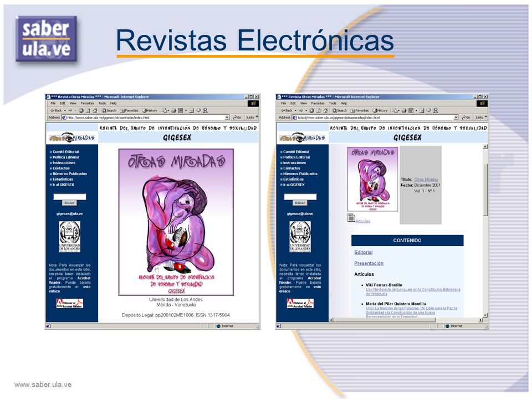Click the Obtener Acrobat Reader badge in the left window
Image resolution: width=532 pixels, height=399 pixels.
(x=70, y=303)
